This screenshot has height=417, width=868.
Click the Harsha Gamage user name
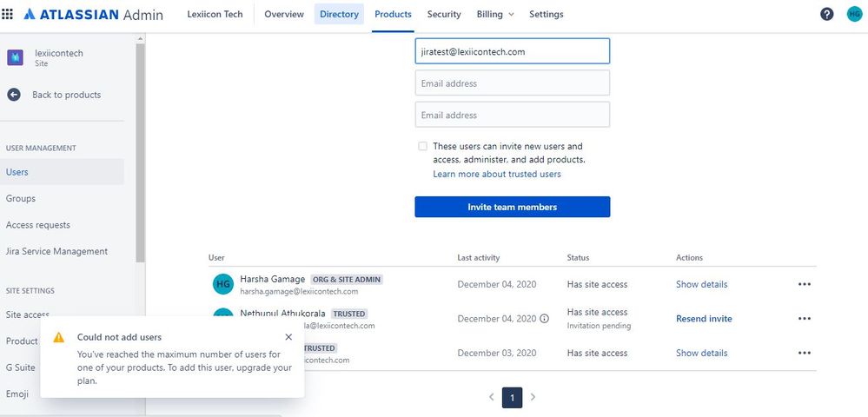click(272, 279)
